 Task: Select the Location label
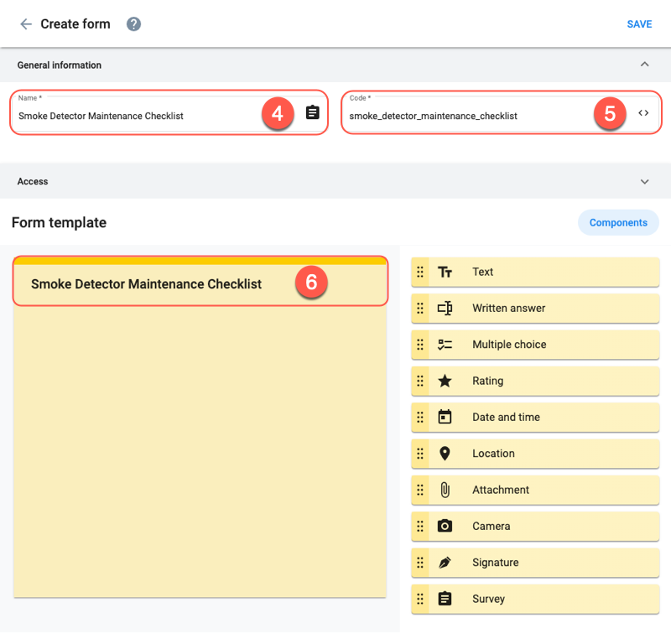point(493,454)
